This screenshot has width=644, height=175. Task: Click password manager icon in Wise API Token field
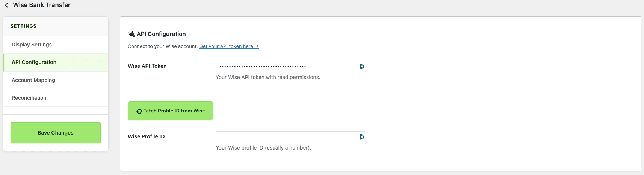361,66
